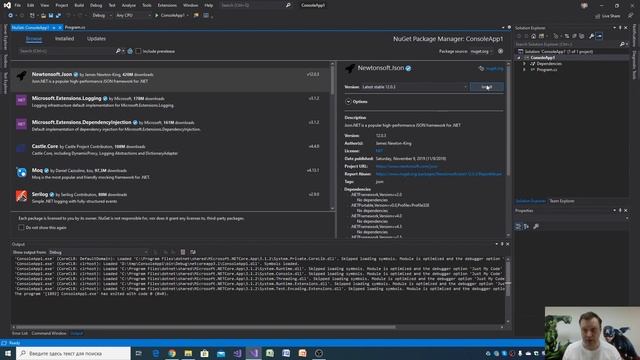Open the Show output from dropdown

click(98, 252)
